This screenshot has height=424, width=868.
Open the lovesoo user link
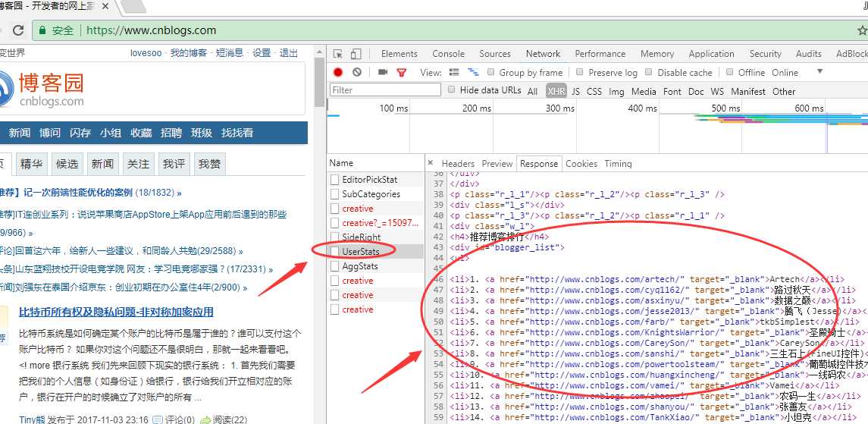[x=146, y=53]
